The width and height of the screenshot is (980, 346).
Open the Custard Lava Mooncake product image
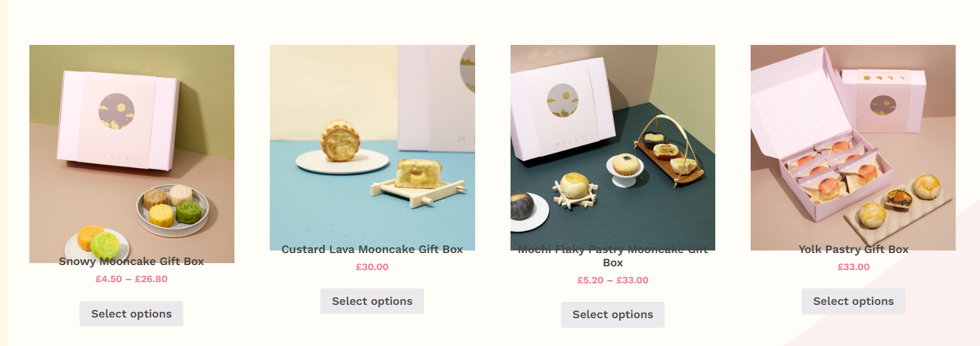[372, 147]
